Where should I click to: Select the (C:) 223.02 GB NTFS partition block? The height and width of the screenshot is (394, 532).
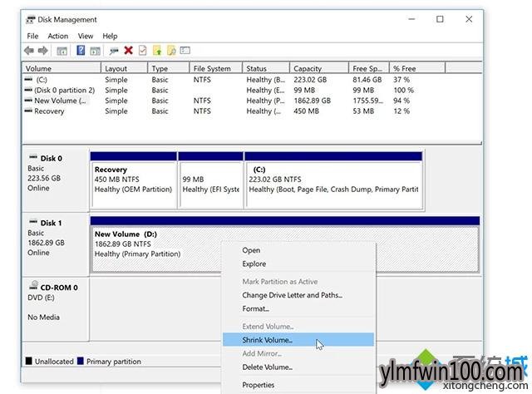pyautogui.click(x=333, y=180)
